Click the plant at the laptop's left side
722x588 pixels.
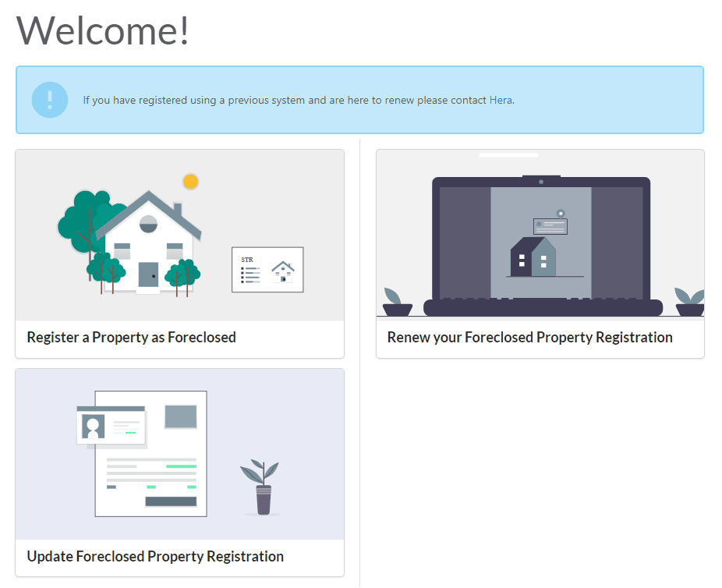click(396, 300)
